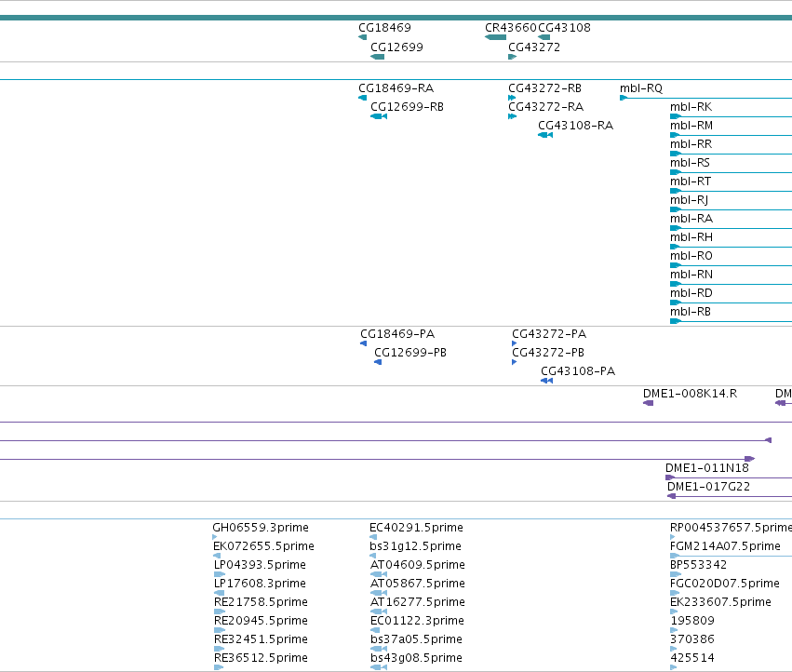Screen dimensions: 792x672
Task: Select the CG12699-RB transcript arrow glyph
Action: [x=379, y=116]
